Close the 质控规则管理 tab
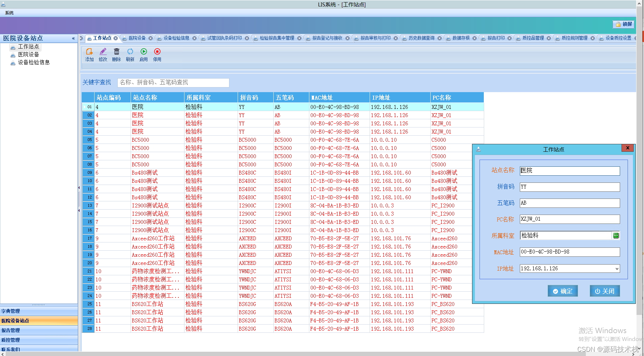Image resolution: width=644 pixels, height=356 pixels. click(x=593, y=38)
